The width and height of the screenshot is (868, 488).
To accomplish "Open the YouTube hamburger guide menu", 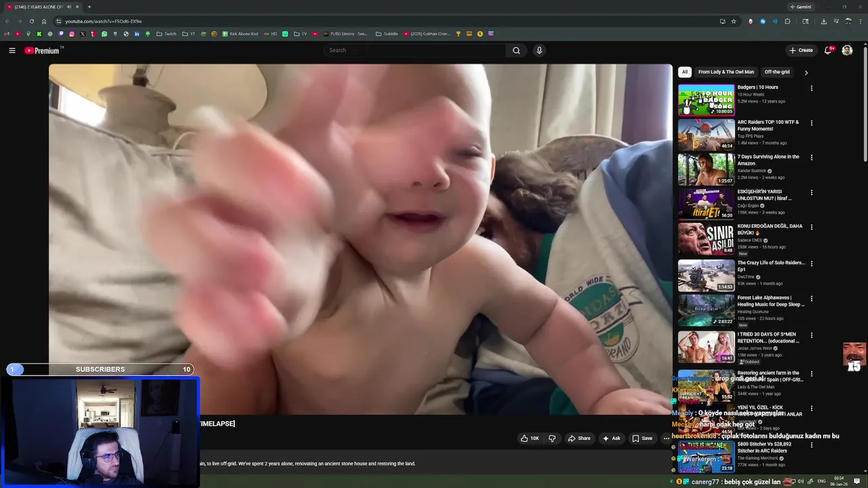I will pos(12,50).
